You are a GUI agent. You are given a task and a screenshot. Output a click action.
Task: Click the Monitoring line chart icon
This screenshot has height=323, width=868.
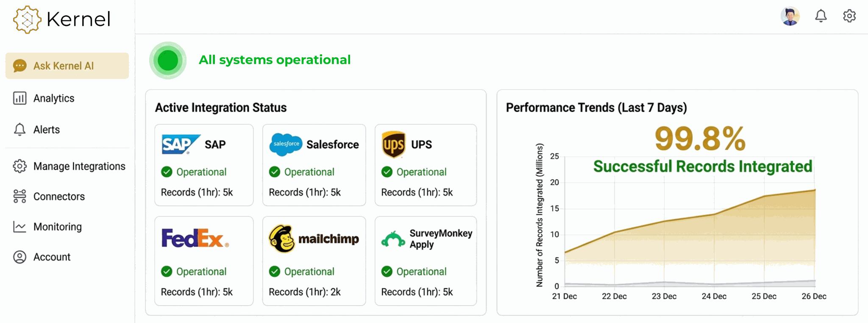click(20, 227)
